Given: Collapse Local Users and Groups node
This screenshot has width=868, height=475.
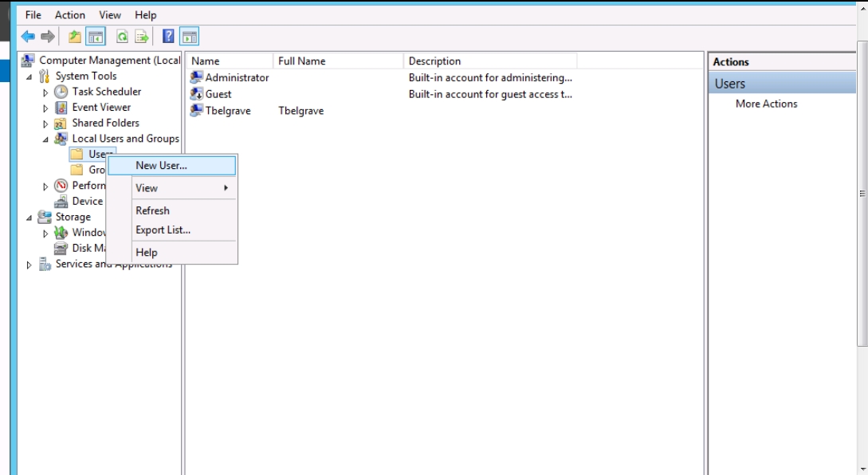Looking at the screenshot, I should click(45, 139).
